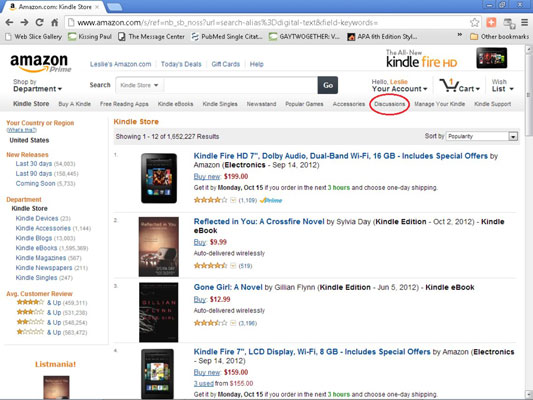Filter by 4 stars & Up rating
This screenshot has height=400, width=533.
[x=52, y=302]
